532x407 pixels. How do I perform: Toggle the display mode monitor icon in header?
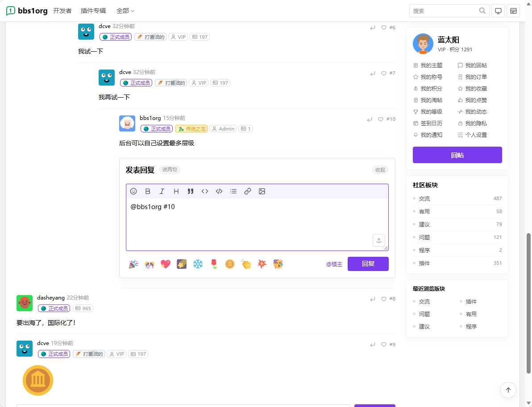click(x=498, y=11)
